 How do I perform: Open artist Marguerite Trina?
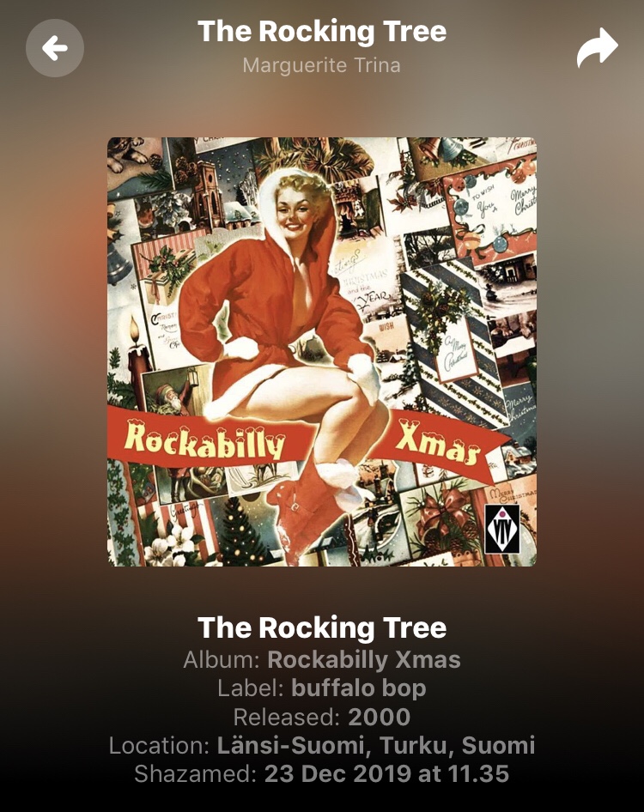[x=322, y=65]
